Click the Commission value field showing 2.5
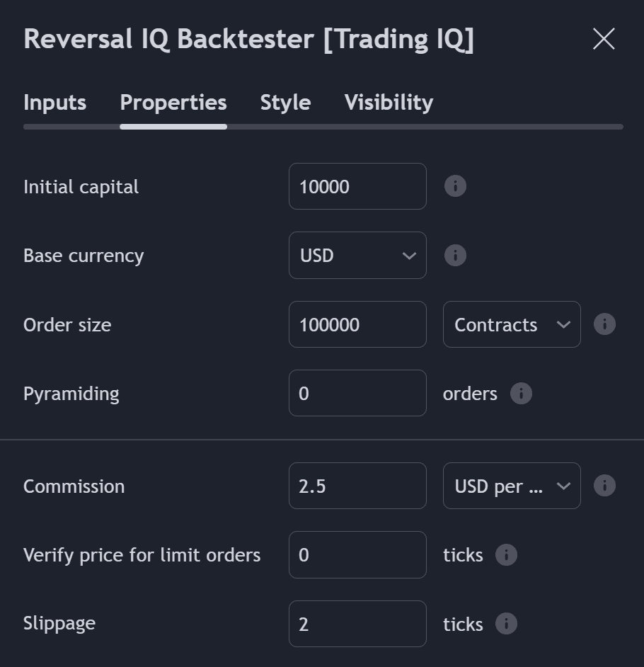Image resolution: width=644 pixels, height=667 pixels. [x=357, y=486]
